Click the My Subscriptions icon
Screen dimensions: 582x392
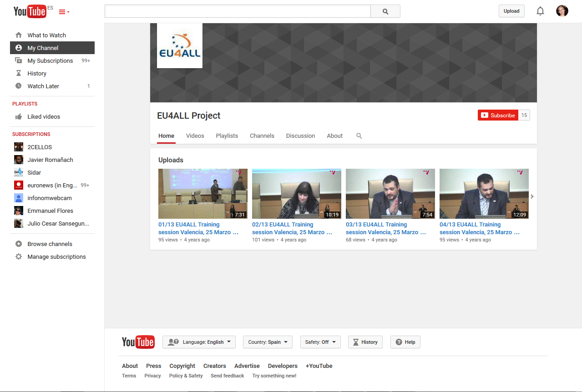click(x=19, y=60)
